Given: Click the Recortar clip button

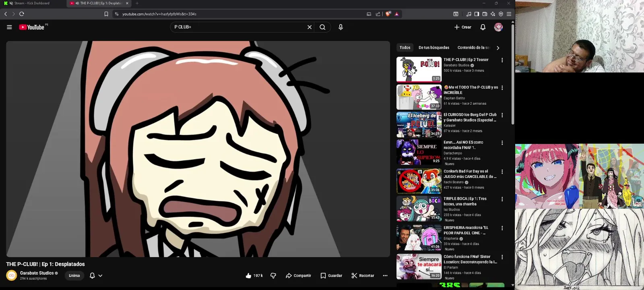Looking at the screenshot, I should click(x=363, y=275).
